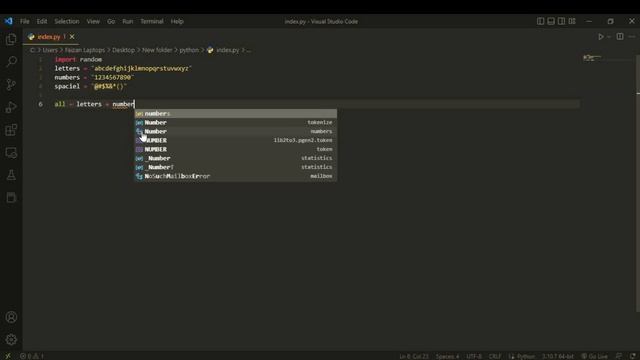Place cursor on 'import random' line

point(78,59)
